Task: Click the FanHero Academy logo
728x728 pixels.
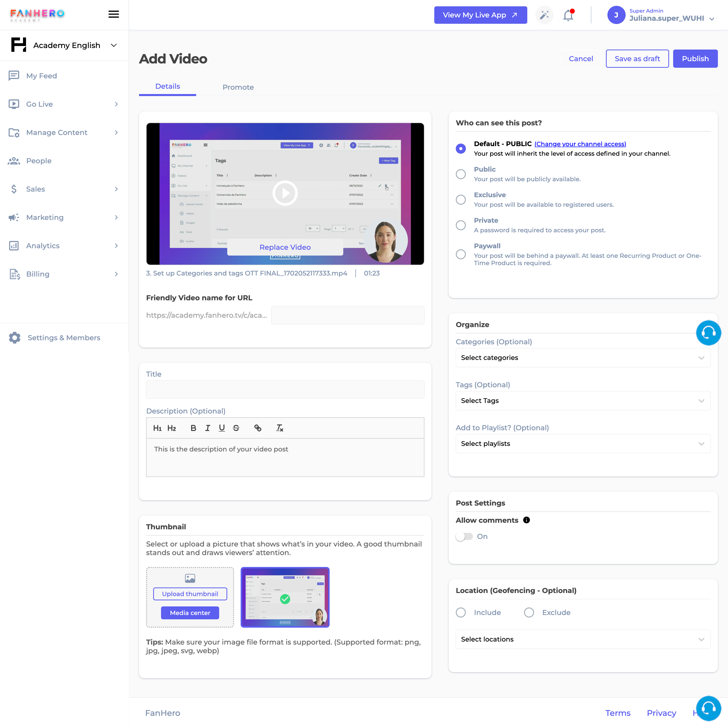Action: (x=37, y=15)
